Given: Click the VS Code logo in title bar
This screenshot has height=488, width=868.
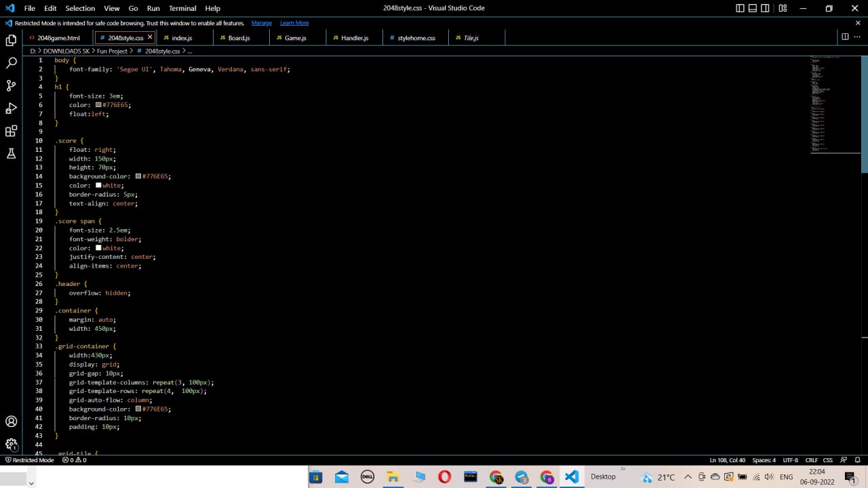Looking at the screenshot, I should 9,8.
